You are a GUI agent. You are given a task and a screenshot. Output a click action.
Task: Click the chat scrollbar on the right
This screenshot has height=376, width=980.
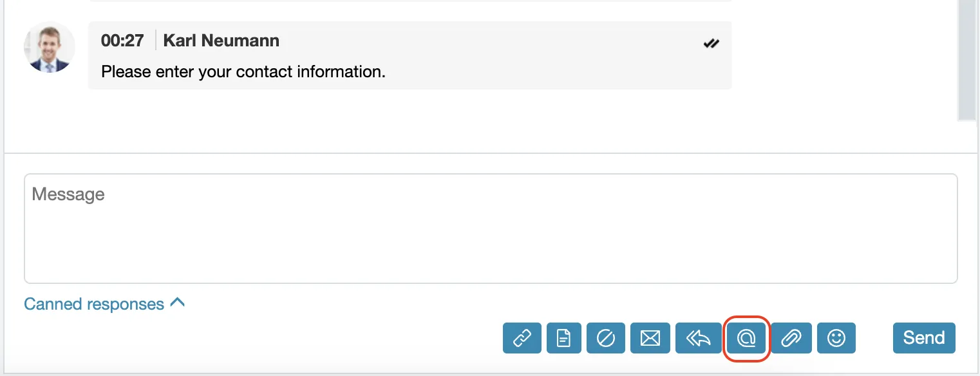(x=967, y=61)
